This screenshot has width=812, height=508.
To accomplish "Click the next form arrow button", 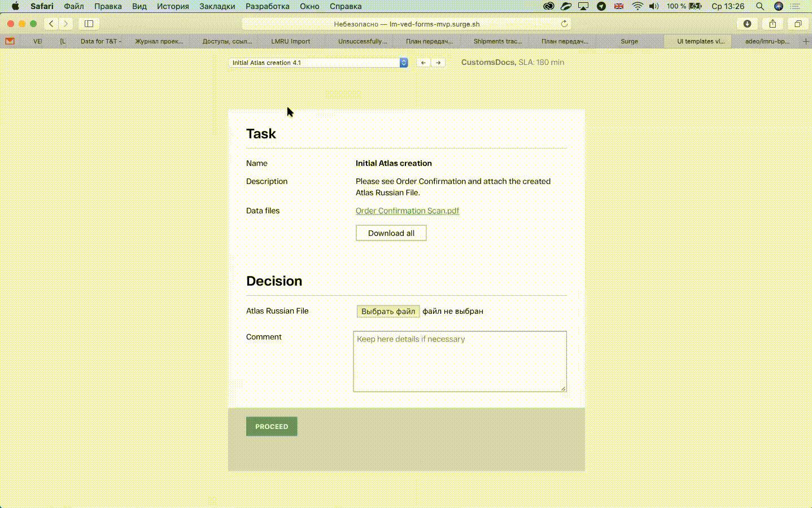I will click(438, 63).
